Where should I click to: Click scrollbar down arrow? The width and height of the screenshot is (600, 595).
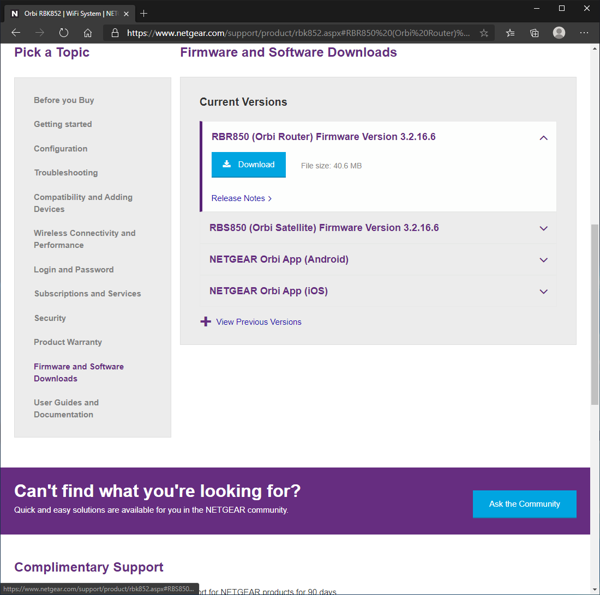pyautogui.click(x=594, y=590)
